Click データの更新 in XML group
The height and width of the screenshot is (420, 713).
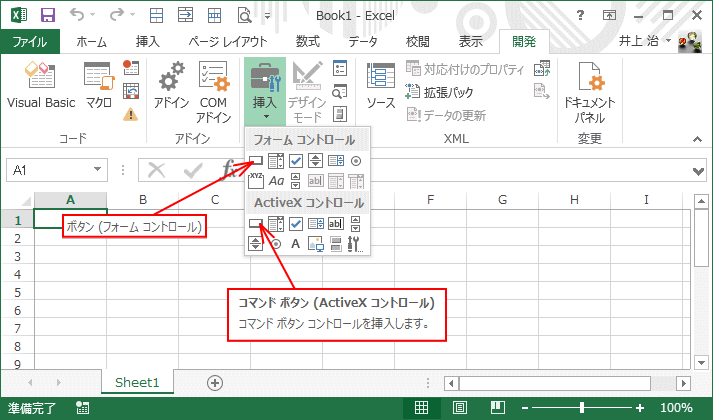(x=446, y=115)
